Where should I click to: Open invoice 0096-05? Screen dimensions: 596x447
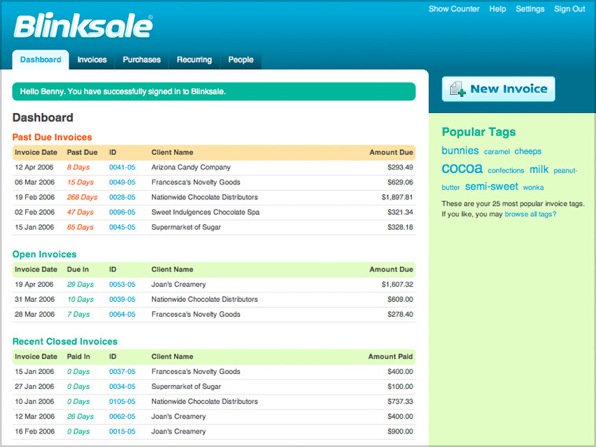click(x=122, y=212)
